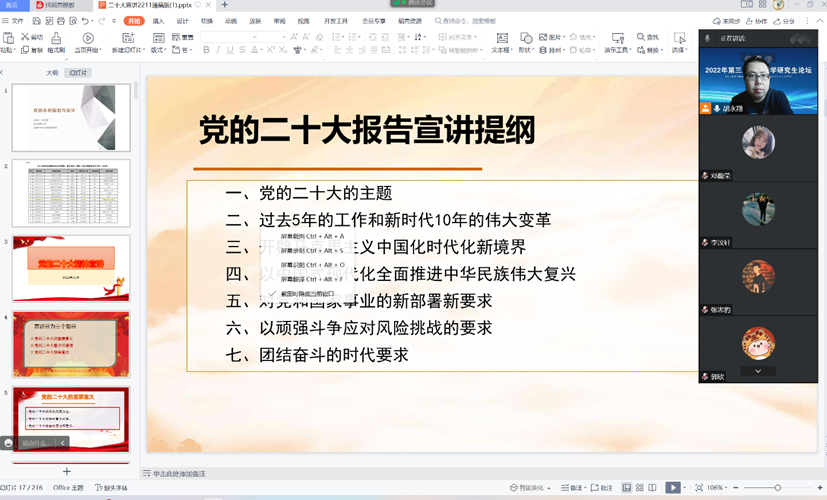Toggle the checkbox 截图时隐藏当前窗口
827x500 pixels.
pos(272,294)
